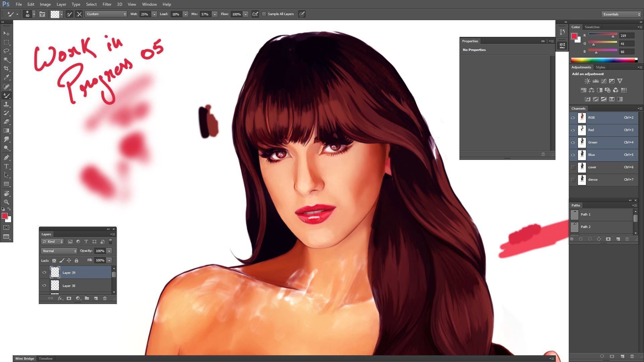Switch to Timeline tab
This screenshot has width=644, height=362.
coord(46,358)
